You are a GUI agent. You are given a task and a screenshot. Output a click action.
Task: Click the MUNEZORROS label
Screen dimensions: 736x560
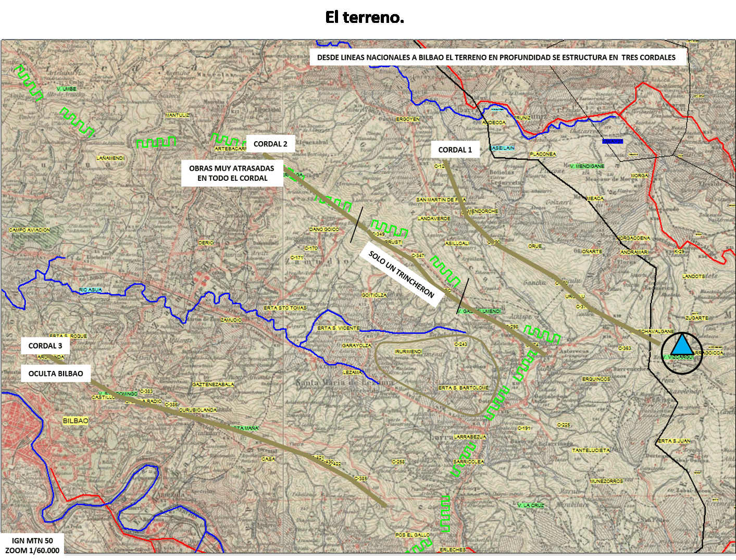click(606, 481)
